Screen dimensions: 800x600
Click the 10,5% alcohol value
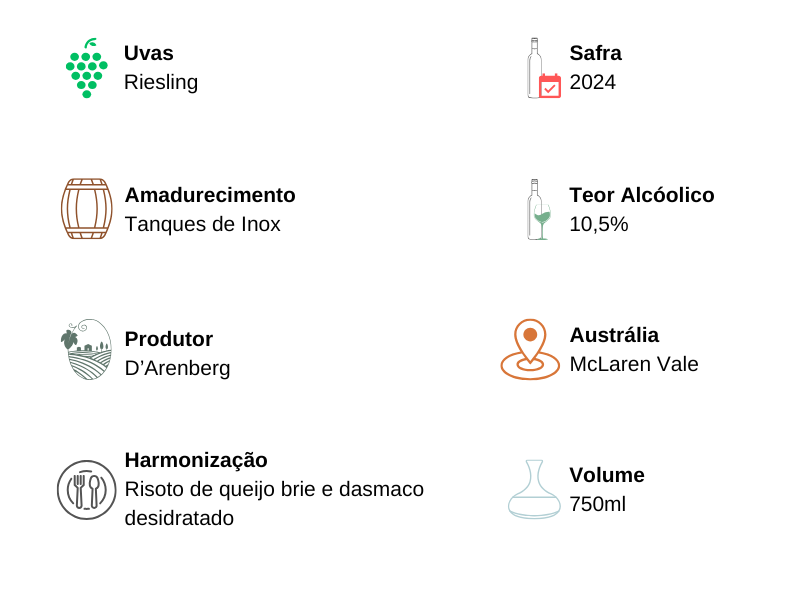(599, 224)
